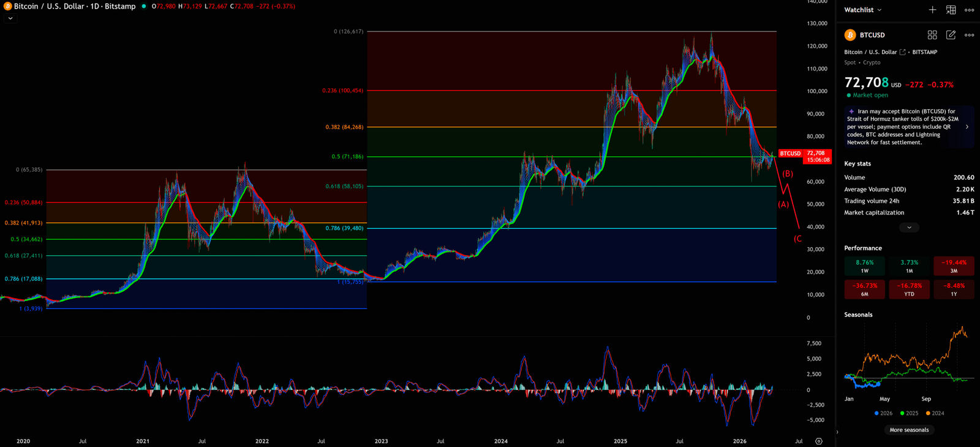Toggle the 2025 seasonals series
The image size is (980, 447).
point(909,413)
